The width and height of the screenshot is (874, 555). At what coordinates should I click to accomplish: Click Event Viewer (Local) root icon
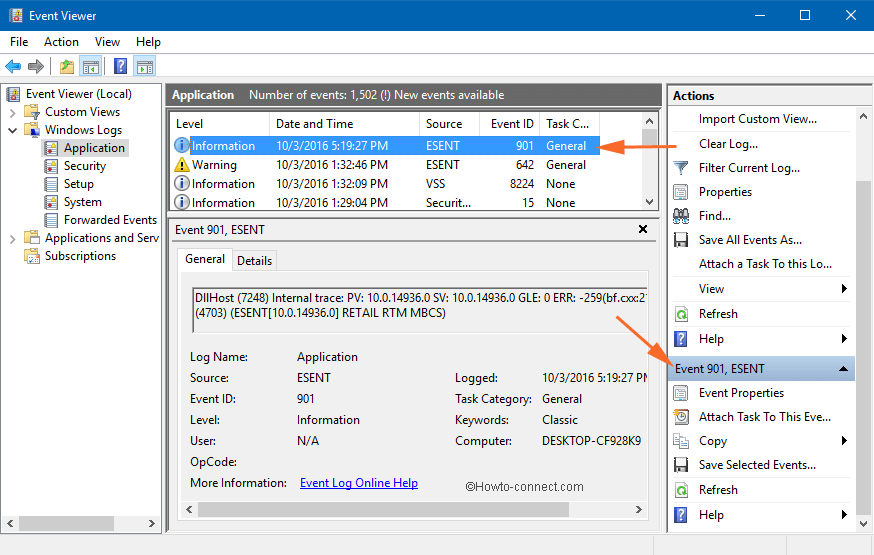click(x=13, y=94)
